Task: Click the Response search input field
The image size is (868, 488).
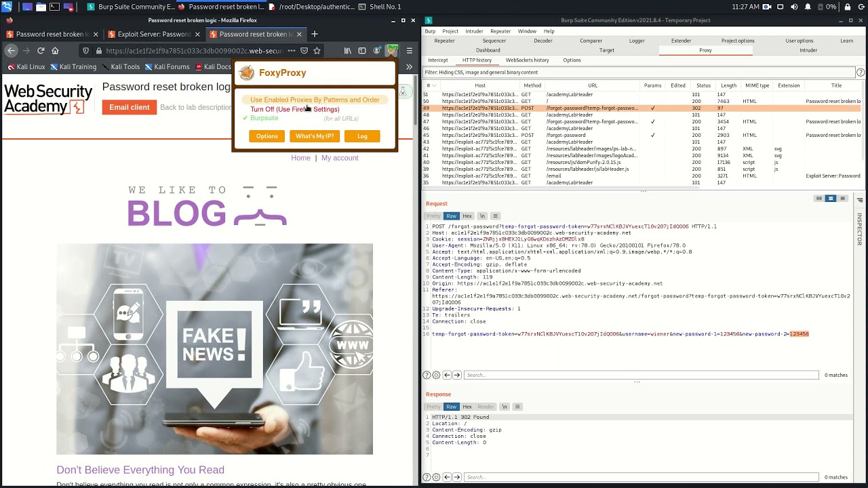Action: (x=642, y=477)
